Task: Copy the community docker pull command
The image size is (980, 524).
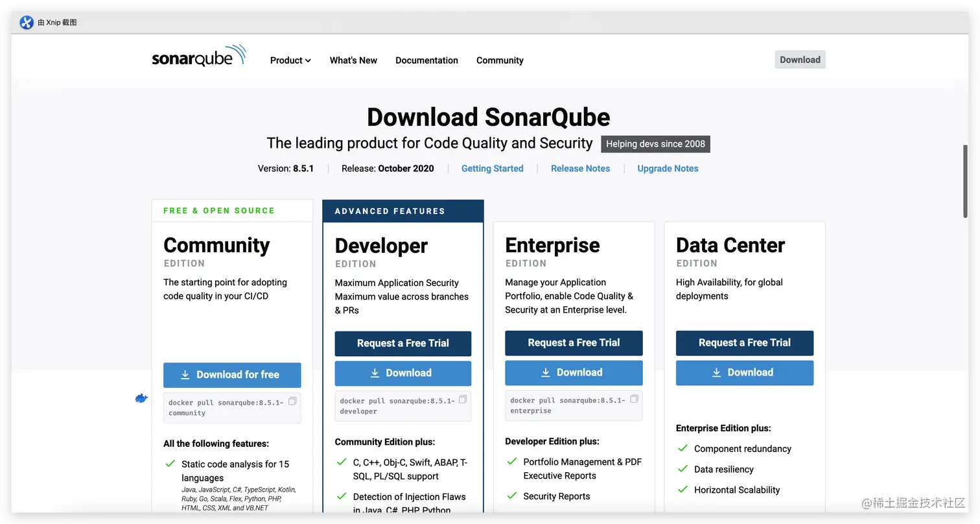Action: tap(292, 401)
